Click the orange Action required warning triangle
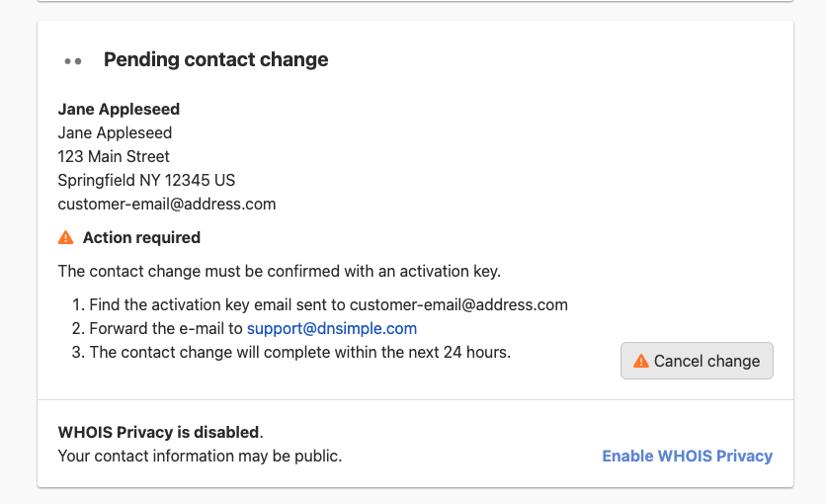This screenshot has height=504, width=826. coord(66,237)
